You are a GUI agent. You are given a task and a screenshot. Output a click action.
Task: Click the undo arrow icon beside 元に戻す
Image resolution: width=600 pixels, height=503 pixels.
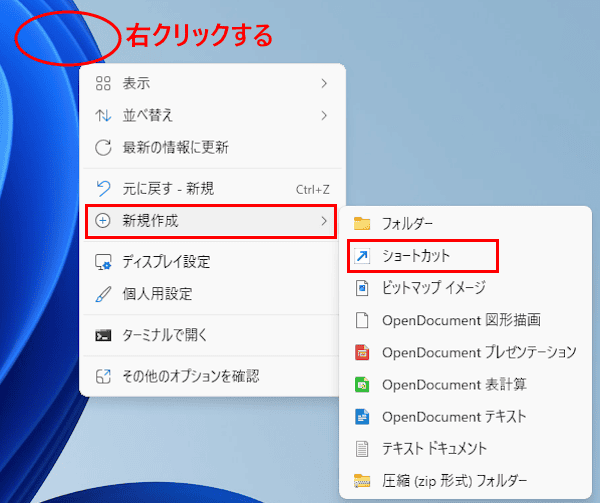point(103,189)
